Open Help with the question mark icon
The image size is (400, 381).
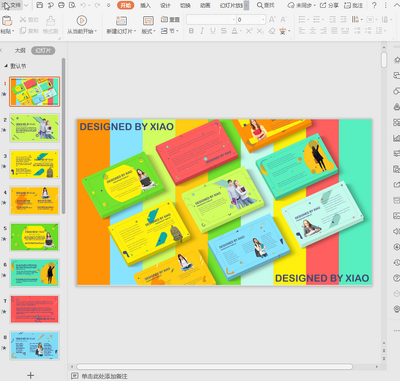click(374, 5)
